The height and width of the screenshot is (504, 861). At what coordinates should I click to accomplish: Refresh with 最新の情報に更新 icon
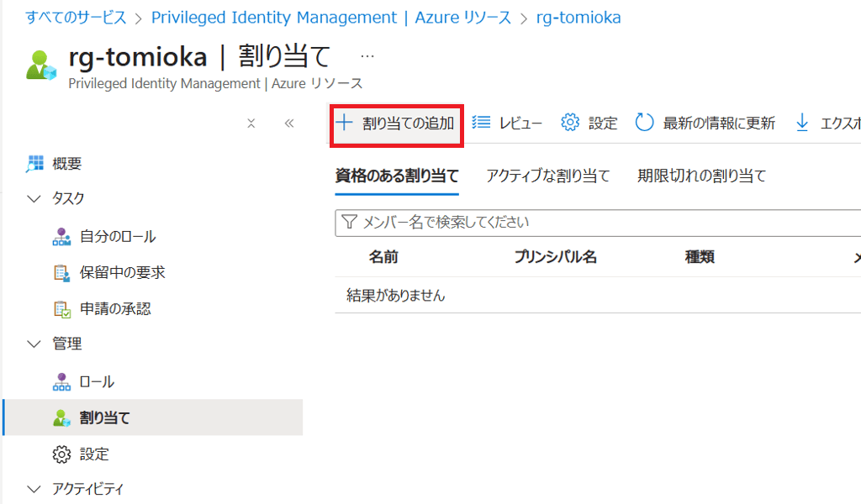tap(644, 123)
